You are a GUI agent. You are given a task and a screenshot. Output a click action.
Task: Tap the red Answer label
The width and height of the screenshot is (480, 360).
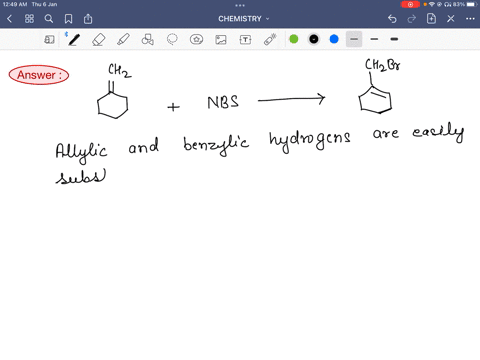point(39,75)
